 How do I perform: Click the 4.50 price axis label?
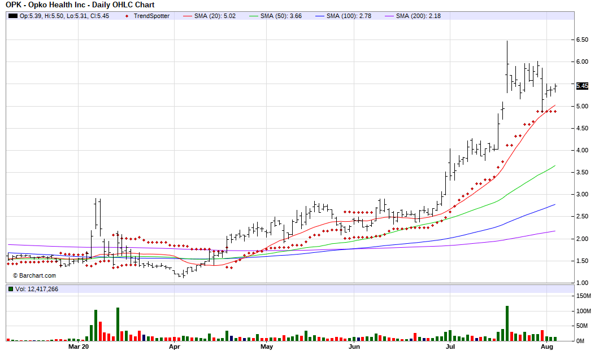click(x=582, y=128)
